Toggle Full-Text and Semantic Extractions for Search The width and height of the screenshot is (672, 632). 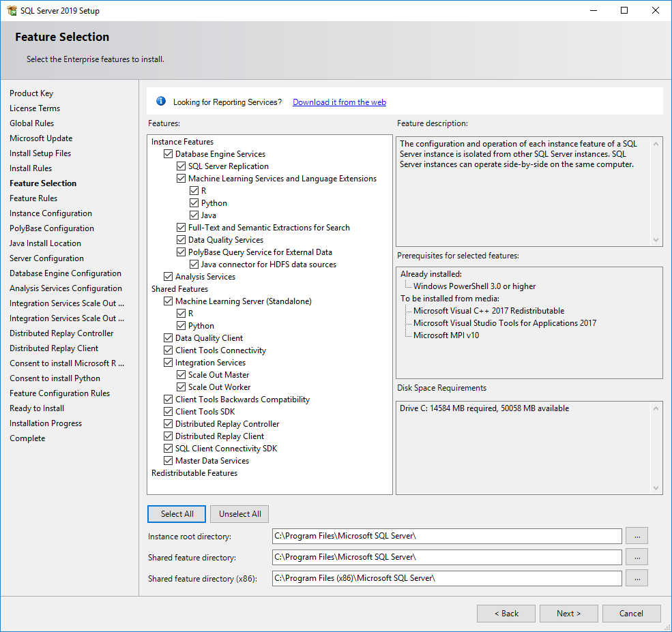coord(181,227)
